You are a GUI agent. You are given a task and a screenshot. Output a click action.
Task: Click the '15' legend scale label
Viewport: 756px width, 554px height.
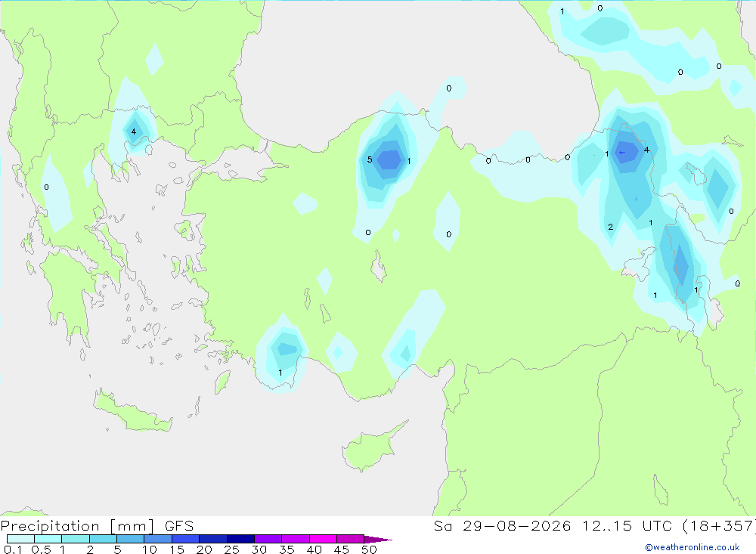tap(177, 549)
